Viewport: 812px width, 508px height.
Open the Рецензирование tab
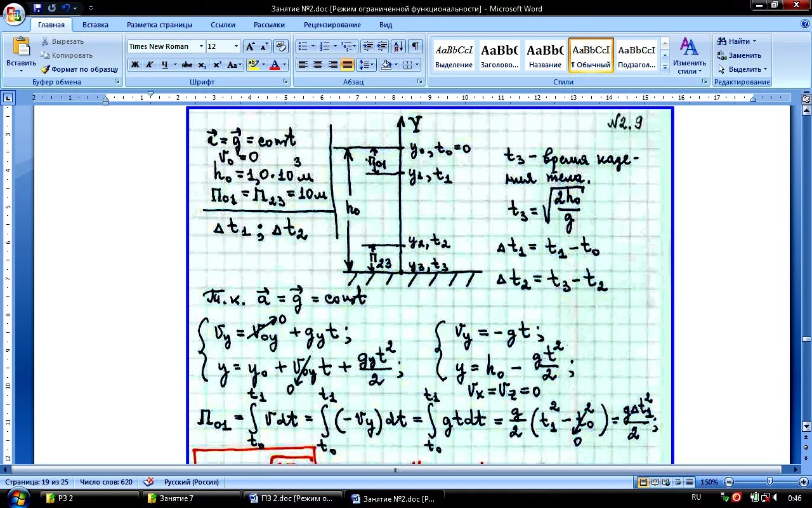pyautogui.click(x=332, y=25)
